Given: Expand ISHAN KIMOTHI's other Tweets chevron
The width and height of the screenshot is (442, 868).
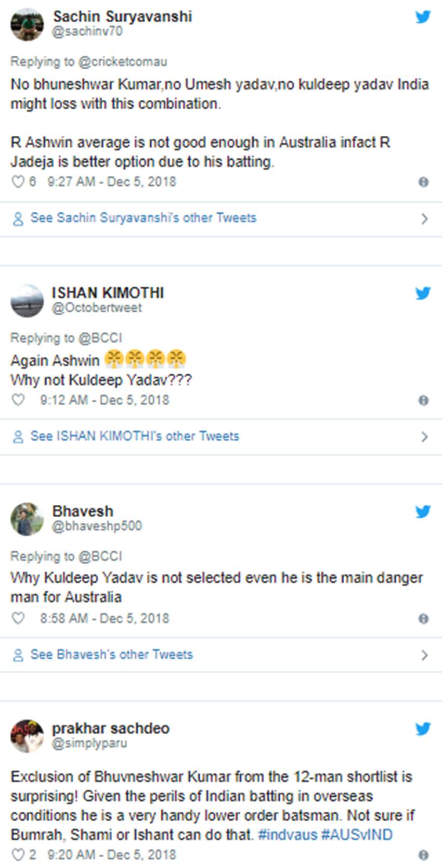Looking at the screenshot, I should pyautogui.click(x=424, y=437).
